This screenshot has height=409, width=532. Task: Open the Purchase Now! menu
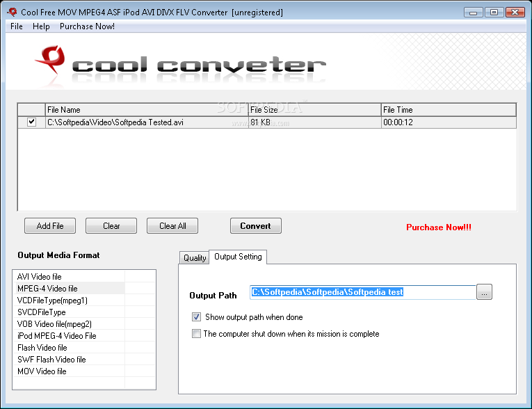point(87,26)
